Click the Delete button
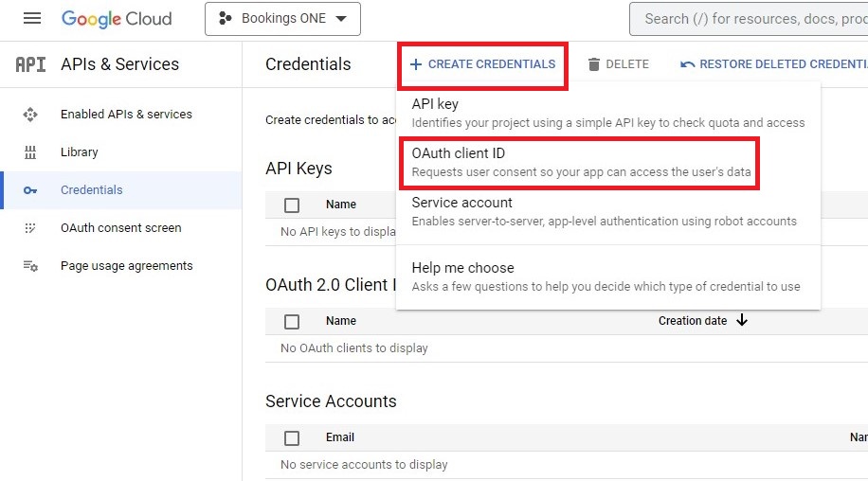Image resolution: width=868 pixels, height=481 pixels. tap(618, 64)
